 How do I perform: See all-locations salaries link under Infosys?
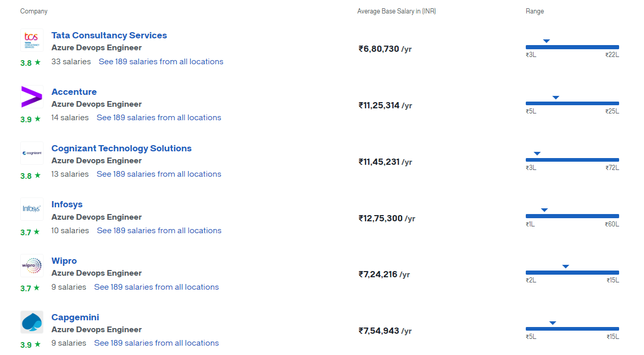click(x=159, y=230)
